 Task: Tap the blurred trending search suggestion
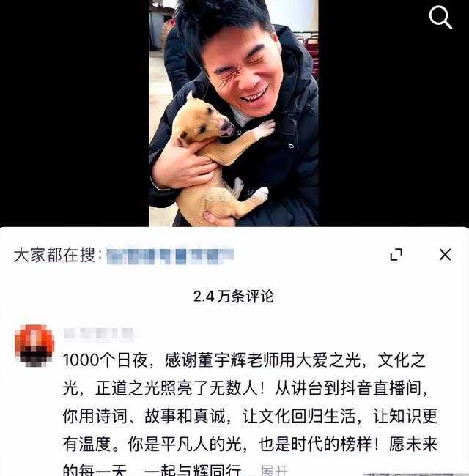(170, 256)
